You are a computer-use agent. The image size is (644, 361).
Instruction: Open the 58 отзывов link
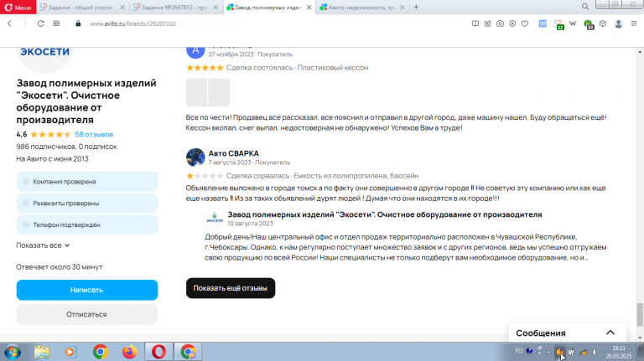94,134
